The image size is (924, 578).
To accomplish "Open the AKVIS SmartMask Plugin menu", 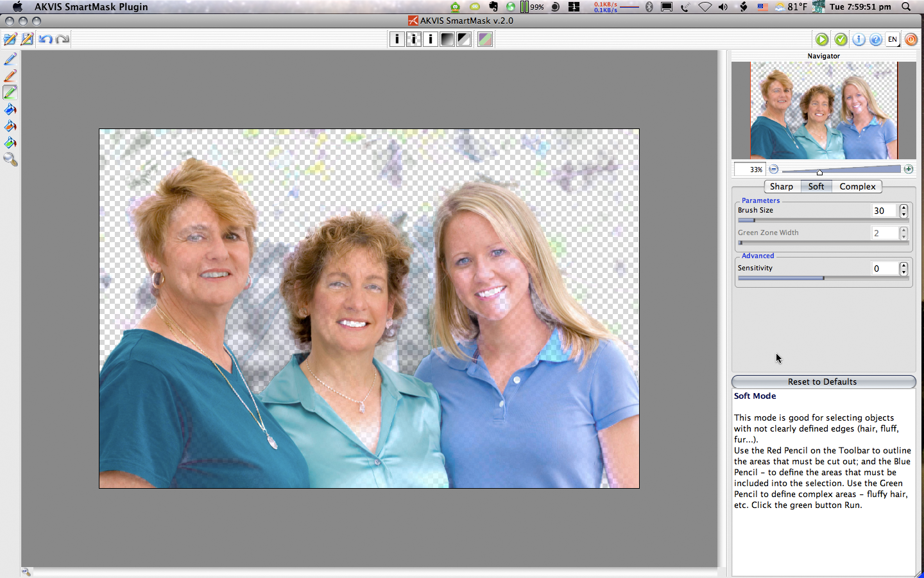I will pyautogui.click(x=91, y=6).
